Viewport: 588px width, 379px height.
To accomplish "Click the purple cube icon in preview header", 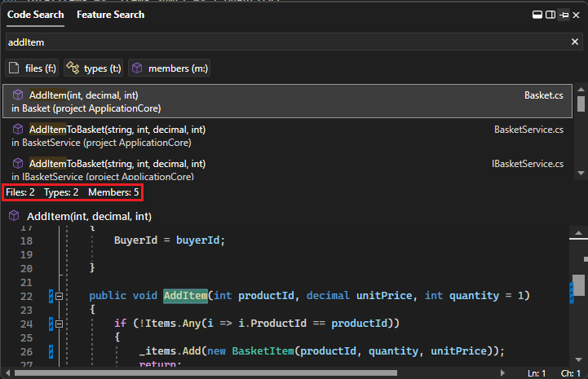I will 14,216.
